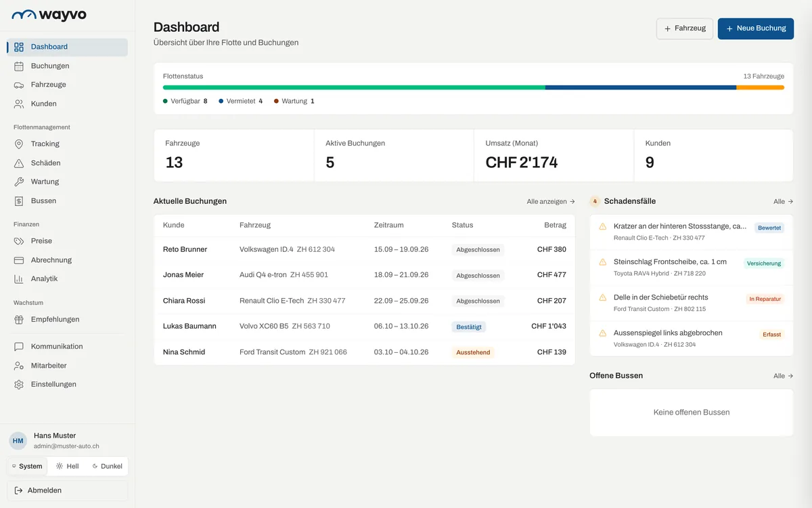The image size is (812, 508).
Task: Click the blue Vermietet segment of fleet bar
Action: pos(641,87)
